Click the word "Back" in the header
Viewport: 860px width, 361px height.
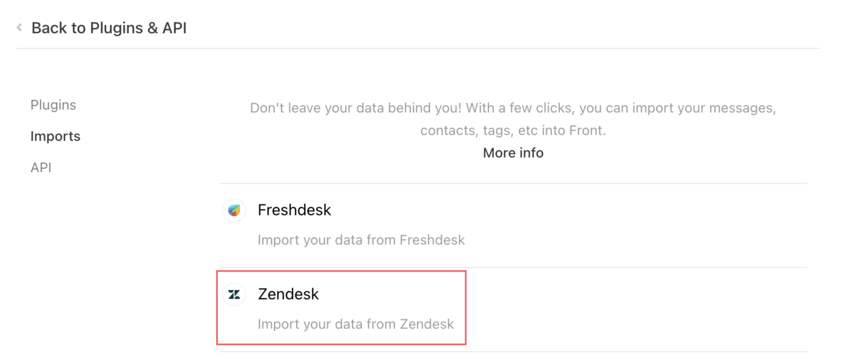[x=48, y=28]
